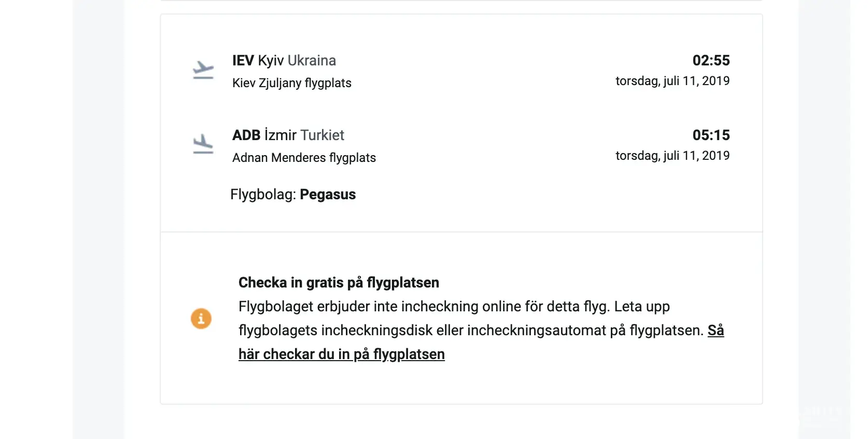
Task: Select the Adnan Menderes flygplats text
Action: (x=304, y=158)
